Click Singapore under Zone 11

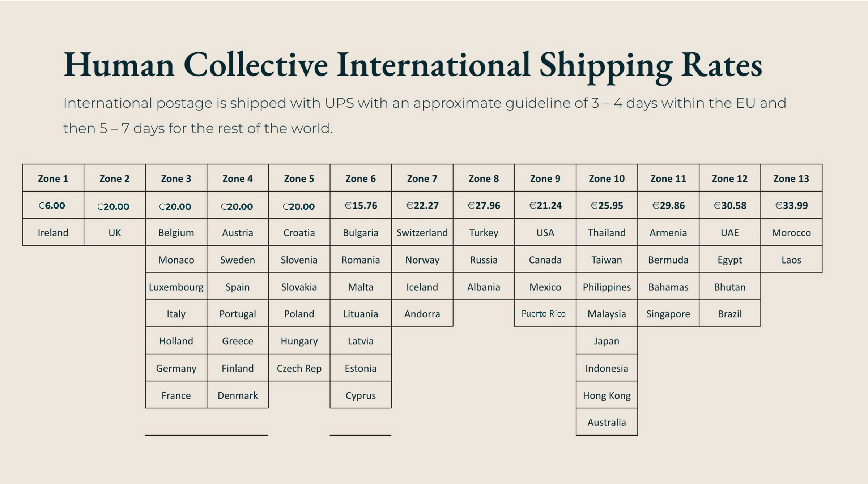click(x=668, y=314)
